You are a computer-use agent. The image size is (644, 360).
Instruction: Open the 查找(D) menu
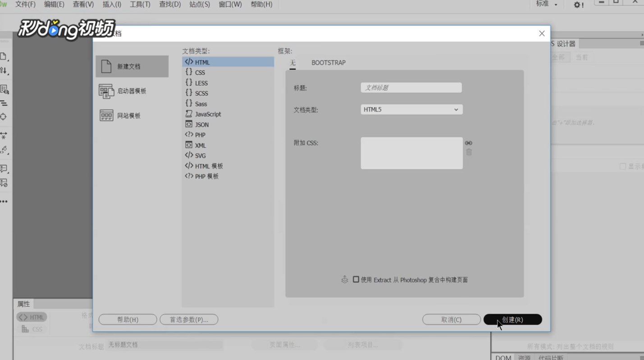(170, 4)
